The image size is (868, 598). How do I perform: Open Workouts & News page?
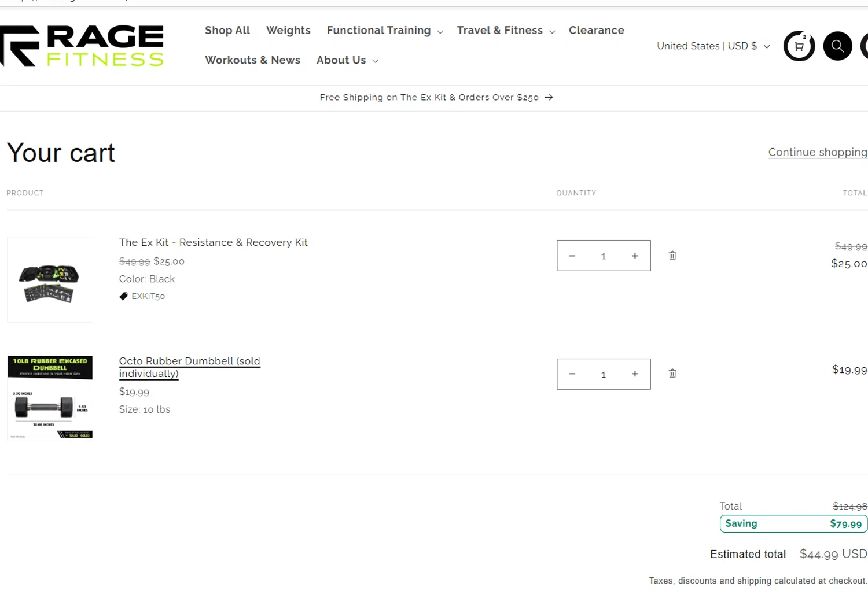click(252, 60)
